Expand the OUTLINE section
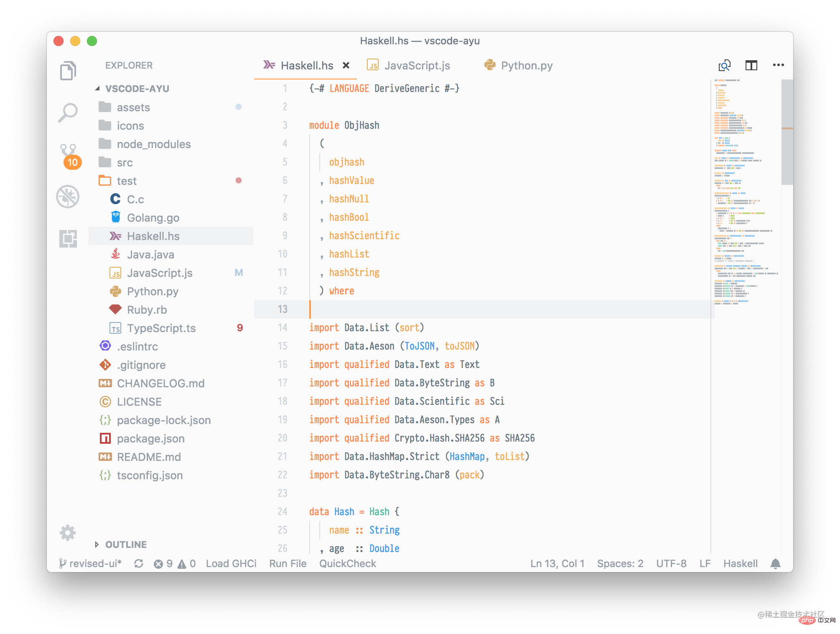The width and height of the screenshot is (840, 634). [x=125, y=545]
